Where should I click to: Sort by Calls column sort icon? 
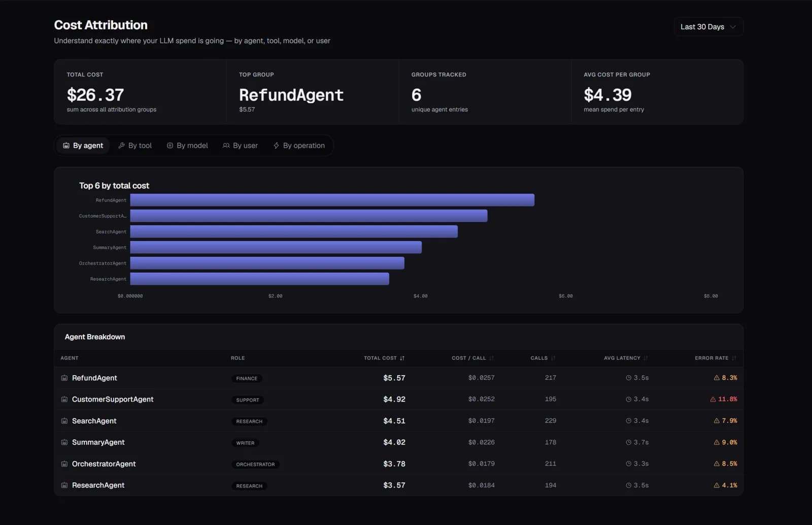click(x=553, y=358)
